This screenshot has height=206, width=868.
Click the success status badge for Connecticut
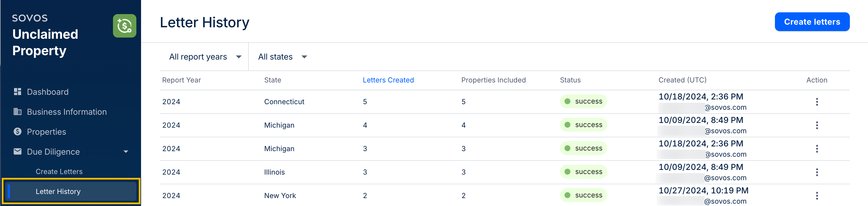583,101
